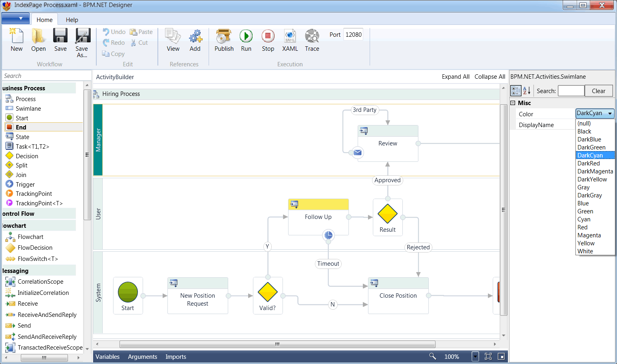
Task: Clear the property search with the Clear button
Action: [599, 91]
